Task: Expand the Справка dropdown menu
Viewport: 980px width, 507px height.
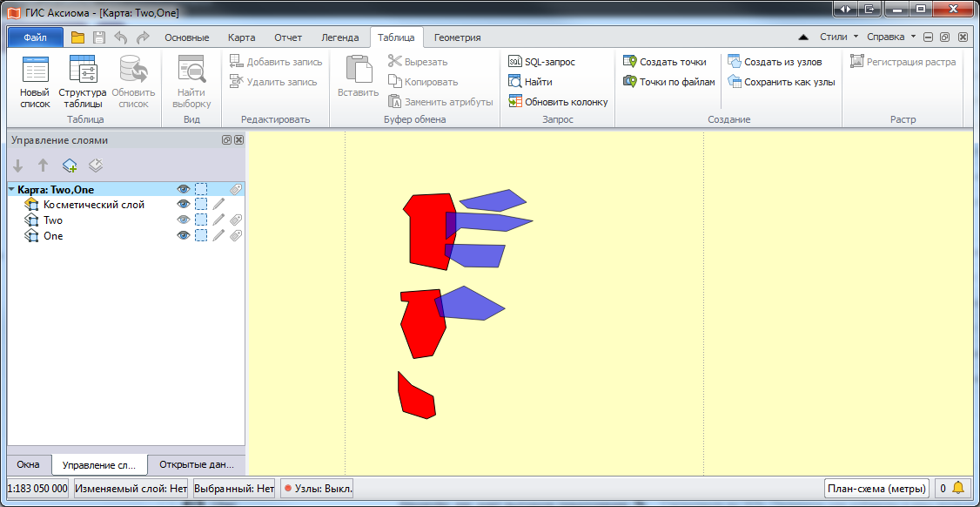Action: 891,37
